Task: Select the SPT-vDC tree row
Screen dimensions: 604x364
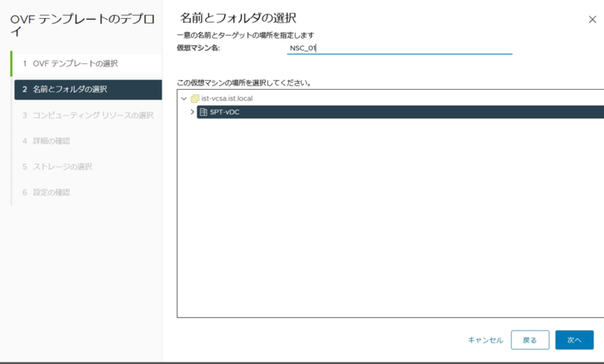Action: point(400,112)
